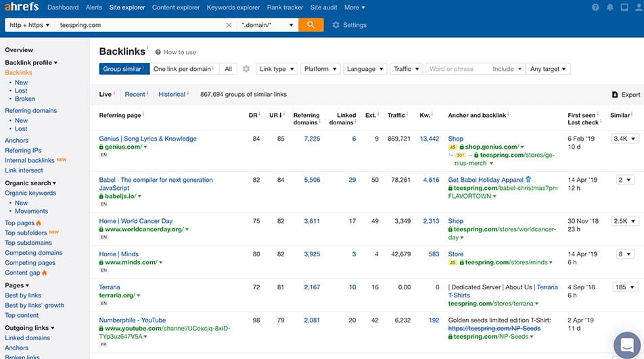Open the Link type filter dropdown

pos(277,69)
